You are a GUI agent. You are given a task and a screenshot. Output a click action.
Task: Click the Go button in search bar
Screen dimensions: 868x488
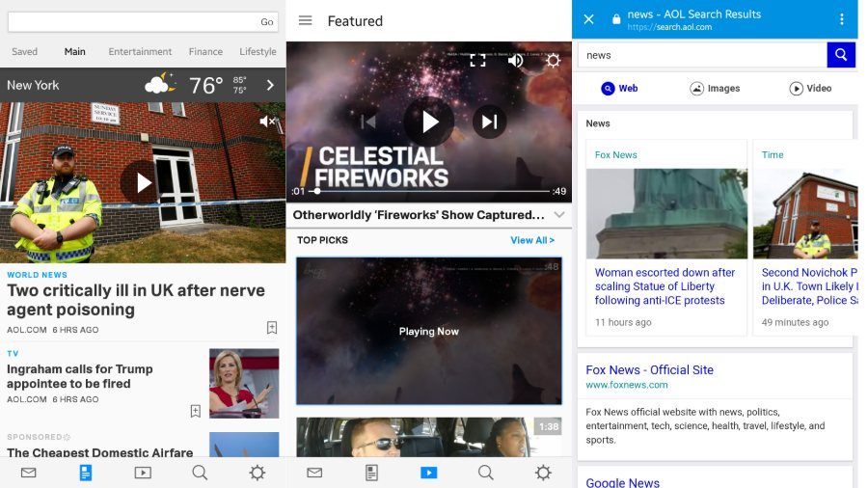(x=267, y=22)
